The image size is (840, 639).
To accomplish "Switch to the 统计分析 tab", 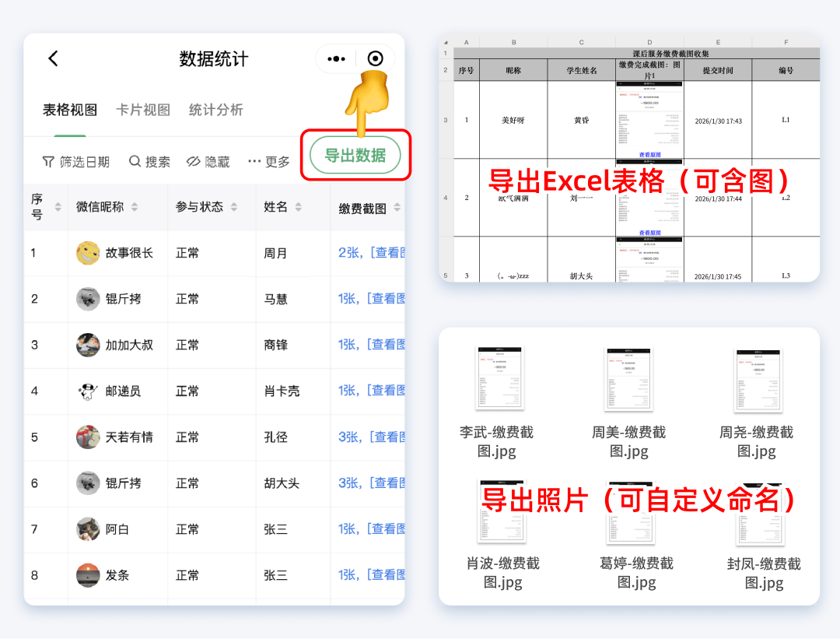I will pos(215,110).
